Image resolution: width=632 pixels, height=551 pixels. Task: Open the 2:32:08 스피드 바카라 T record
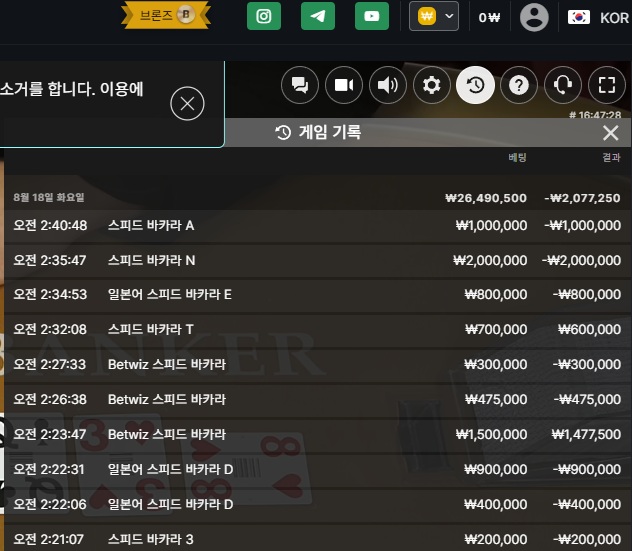coord(318,330)
